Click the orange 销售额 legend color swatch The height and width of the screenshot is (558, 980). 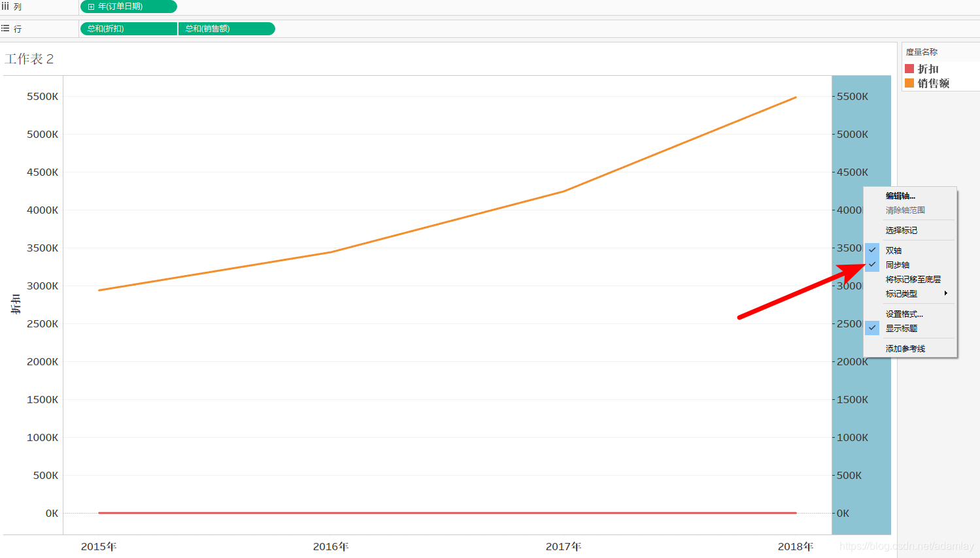tap(909, 83)
